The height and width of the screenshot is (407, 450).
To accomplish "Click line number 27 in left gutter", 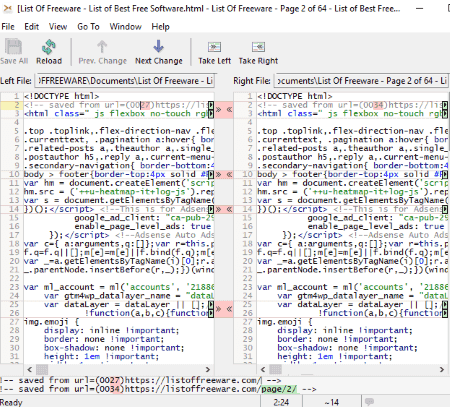I will [x=14, y=322].
